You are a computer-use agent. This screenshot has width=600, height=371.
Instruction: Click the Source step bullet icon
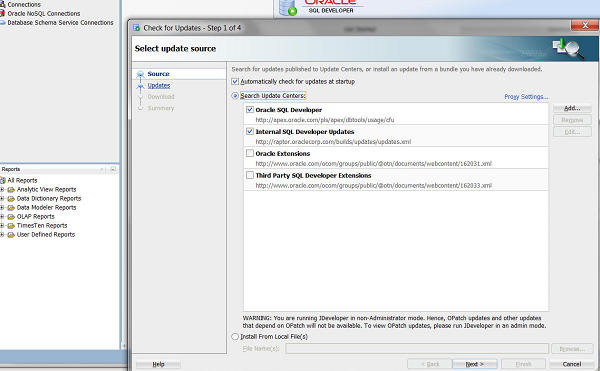click(x=140, y=74)
